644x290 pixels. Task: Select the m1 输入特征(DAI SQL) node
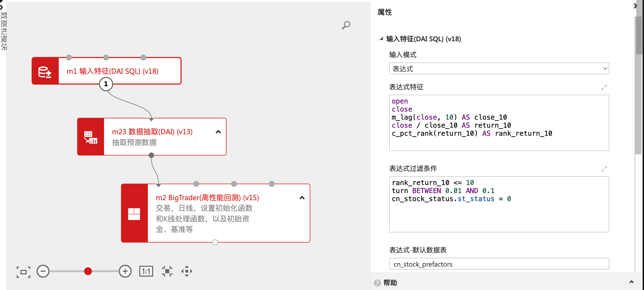point(112,71)
